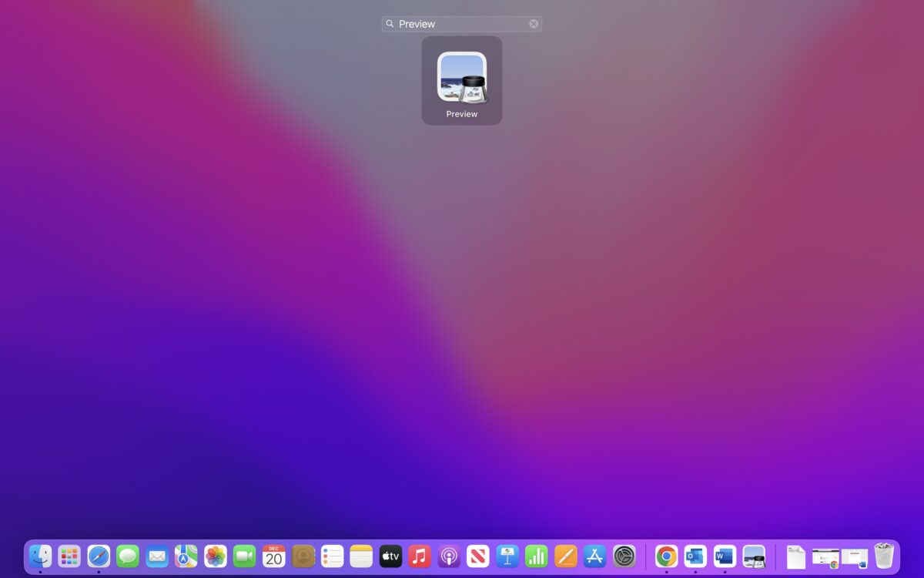Start FaceTime from the Dock

tap(245, 556)
